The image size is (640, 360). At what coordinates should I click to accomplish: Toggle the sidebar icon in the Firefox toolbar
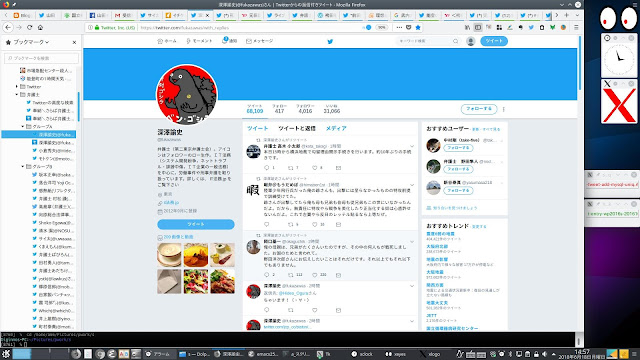click(x=478, y=27)
